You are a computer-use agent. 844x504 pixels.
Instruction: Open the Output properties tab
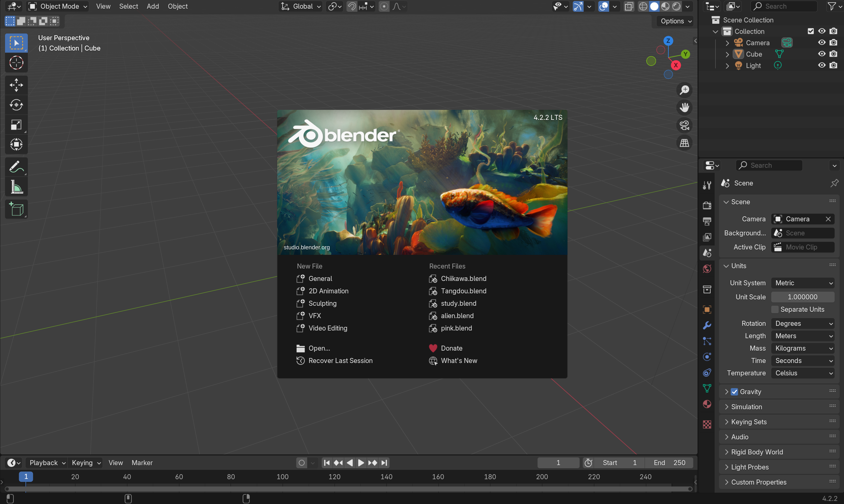click(x=707, y=221)
